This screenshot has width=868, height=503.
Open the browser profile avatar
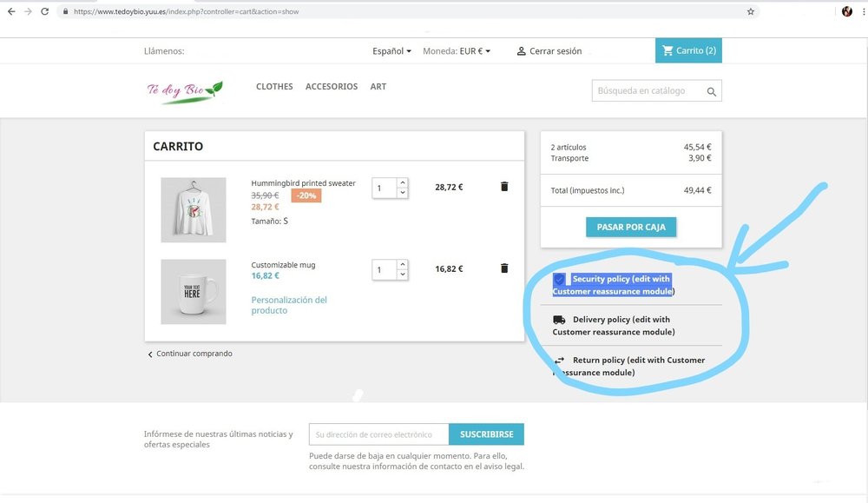point(847,11)
